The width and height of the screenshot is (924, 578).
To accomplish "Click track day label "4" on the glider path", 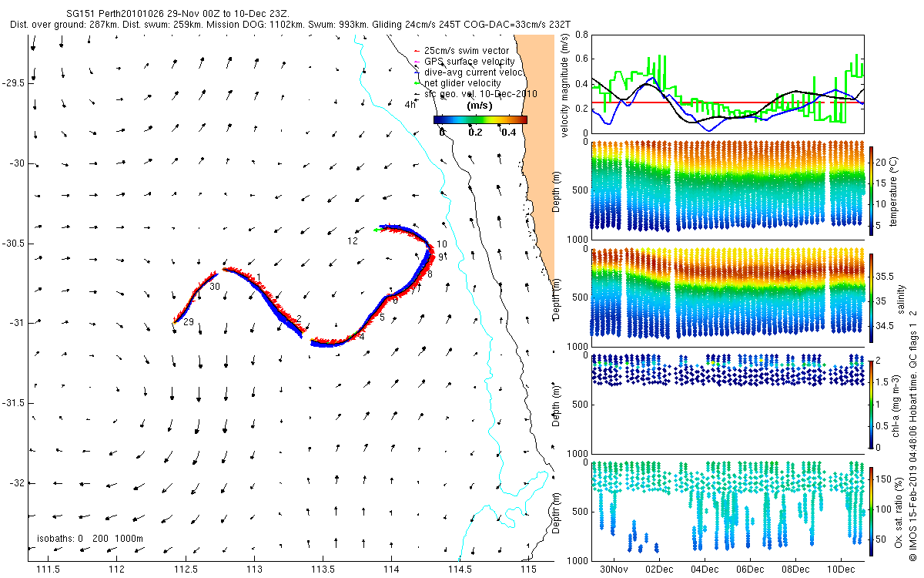I will 362,336.
